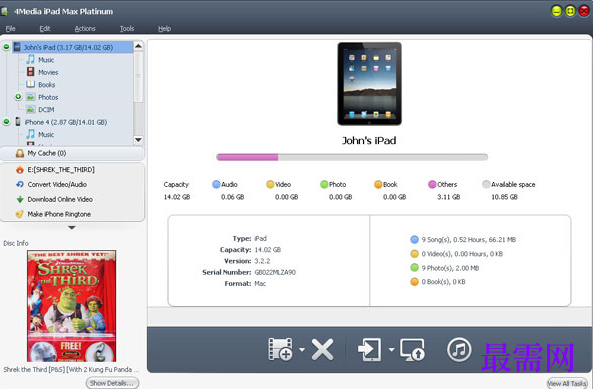593x389 pixels.
Task: Click the device tree scroll down arrow
Action: pyautogui.click(x=138, y=140)
